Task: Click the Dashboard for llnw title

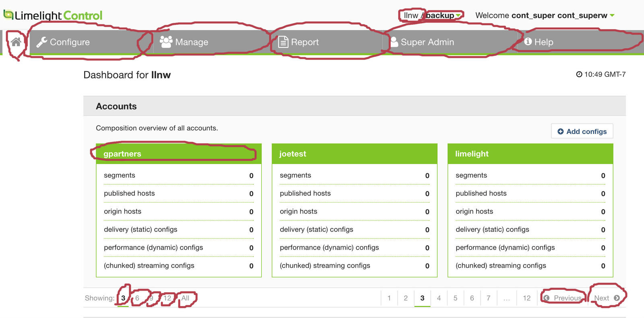Action: 127,75
